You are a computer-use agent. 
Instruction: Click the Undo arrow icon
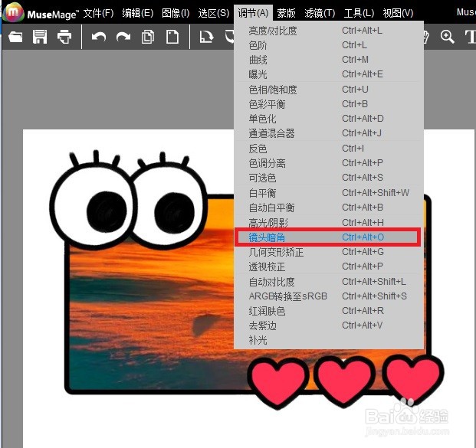pos(99,37)
